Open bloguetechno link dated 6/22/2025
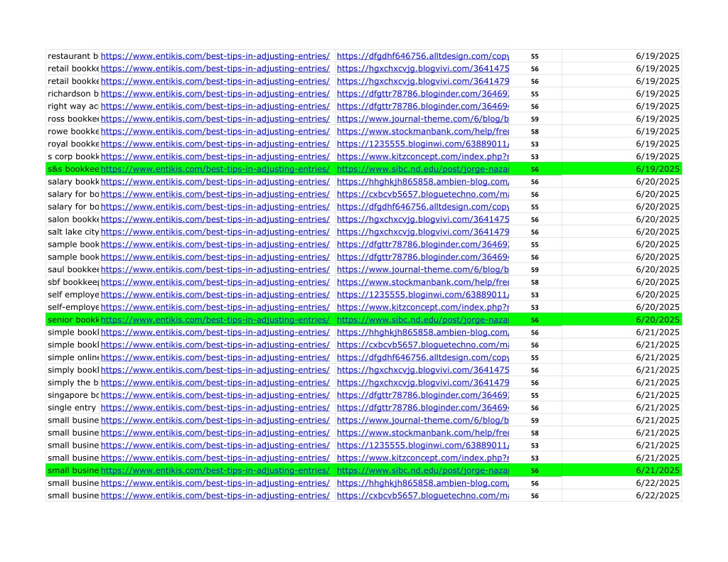This screenshot has width=728, height=562. pyautogui.click(x=422, y=495)
